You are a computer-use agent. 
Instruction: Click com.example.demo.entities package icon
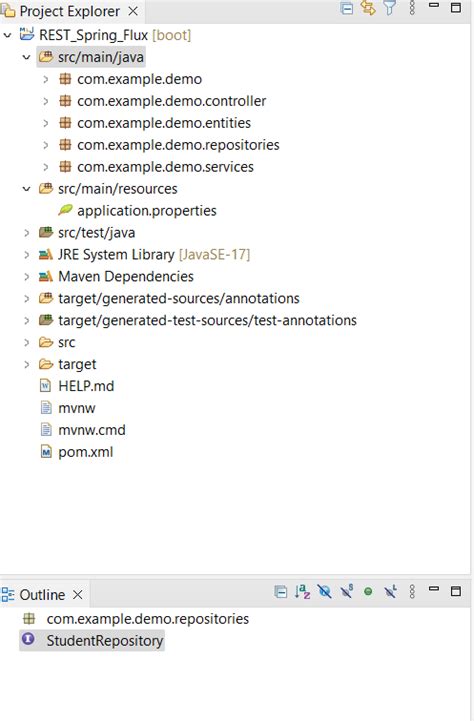click(65, 123)
